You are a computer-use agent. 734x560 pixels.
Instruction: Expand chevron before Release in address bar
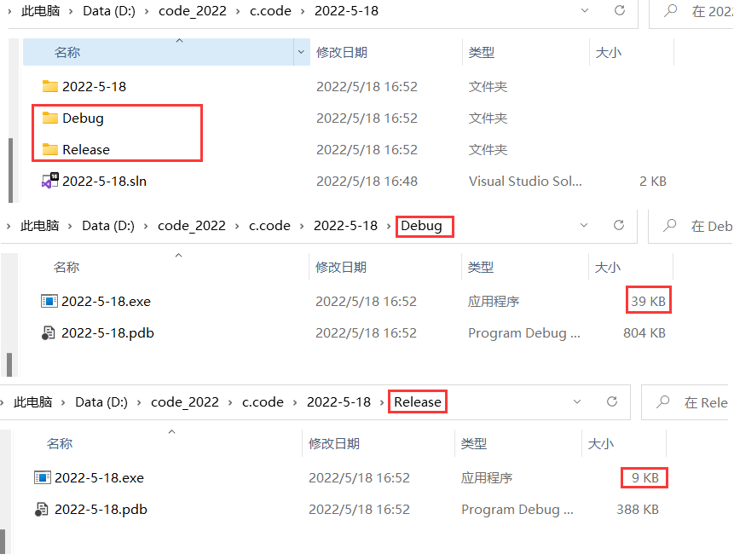pyautogui.click(x=382, y=402)
